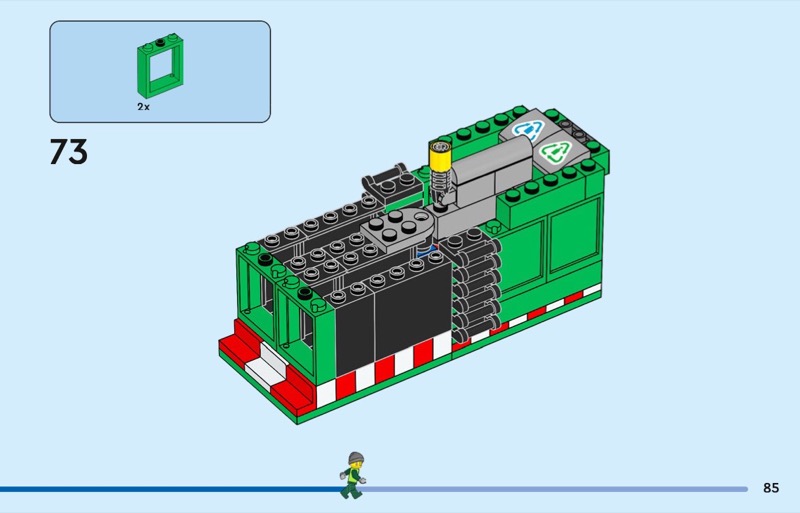
Task: Click the 2x quantity label
Action: tap(144, 105)
